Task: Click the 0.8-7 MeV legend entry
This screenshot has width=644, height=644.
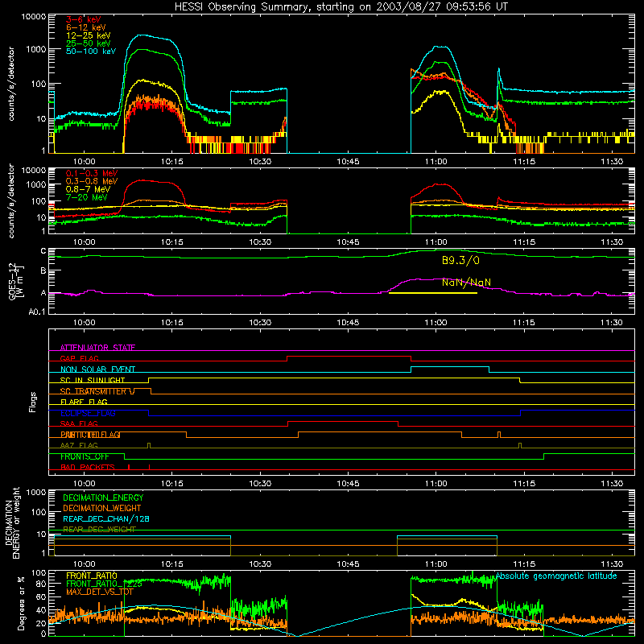Action: point(88,189)
